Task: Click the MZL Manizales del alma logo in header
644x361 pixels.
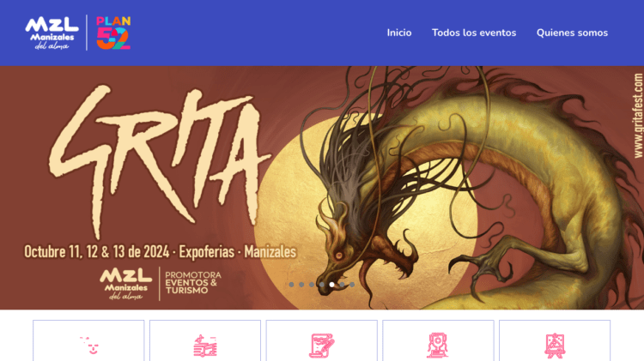Action: [x=52, y=33]
